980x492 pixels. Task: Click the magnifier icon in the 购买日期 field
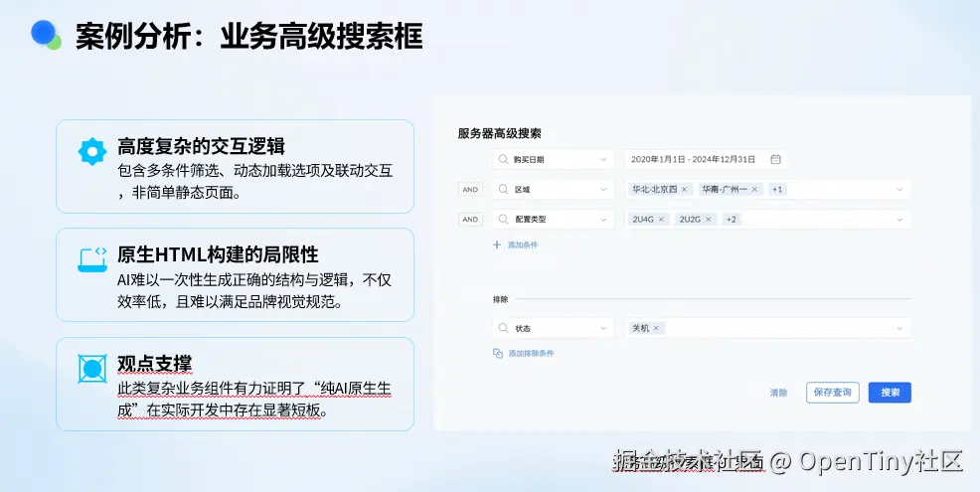[x=503, y=159]
